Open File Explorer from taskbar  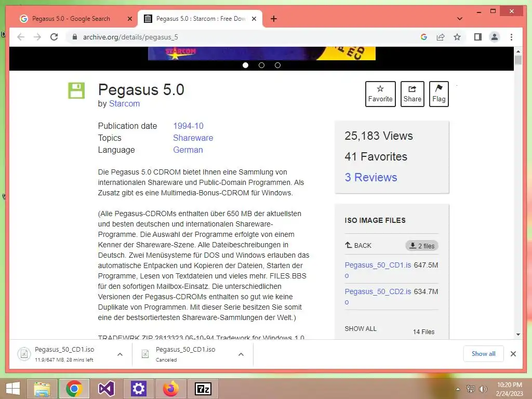click(42, 389)
